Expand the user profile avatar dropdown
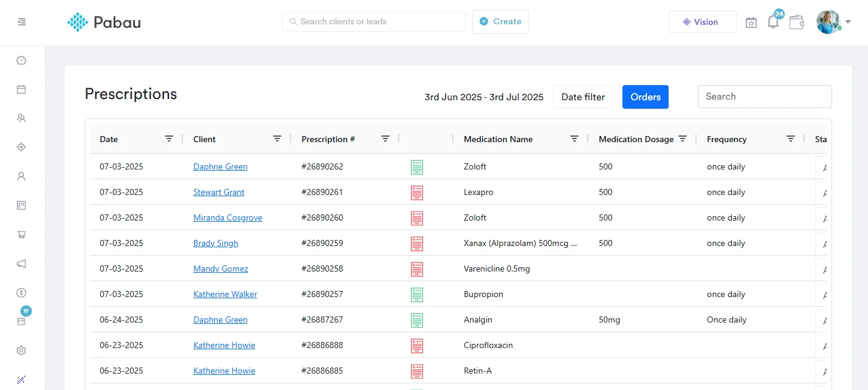This screenshot has width=868, height=390. (833, 22)
